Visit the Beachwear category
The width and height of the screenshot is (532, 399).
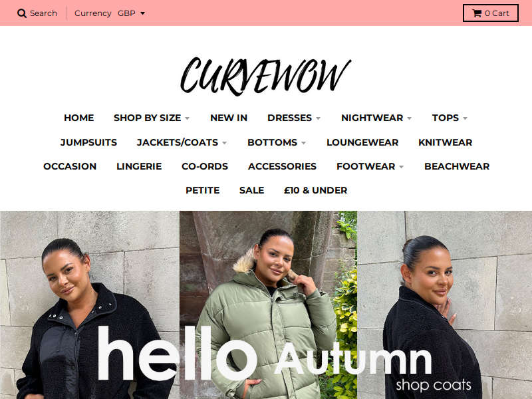click(x=457, y=166)
